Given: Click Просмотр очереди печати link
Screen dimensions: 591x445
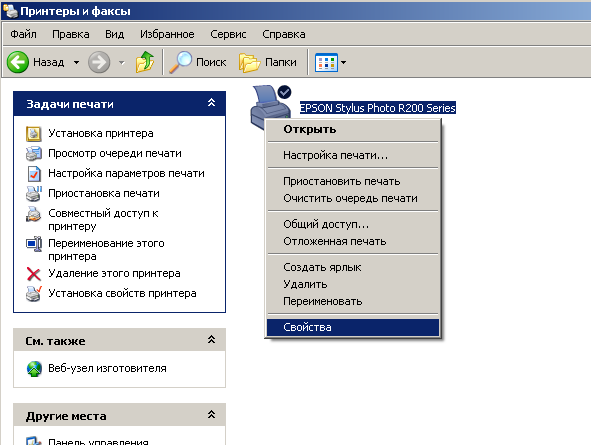Looking at the screenshot, I should (x=115, y=153).
